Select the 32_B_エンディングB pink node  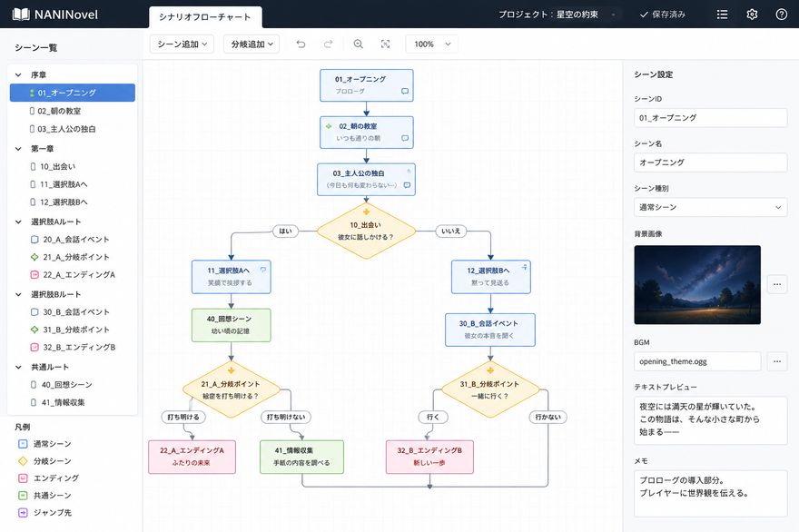(429, 457)
